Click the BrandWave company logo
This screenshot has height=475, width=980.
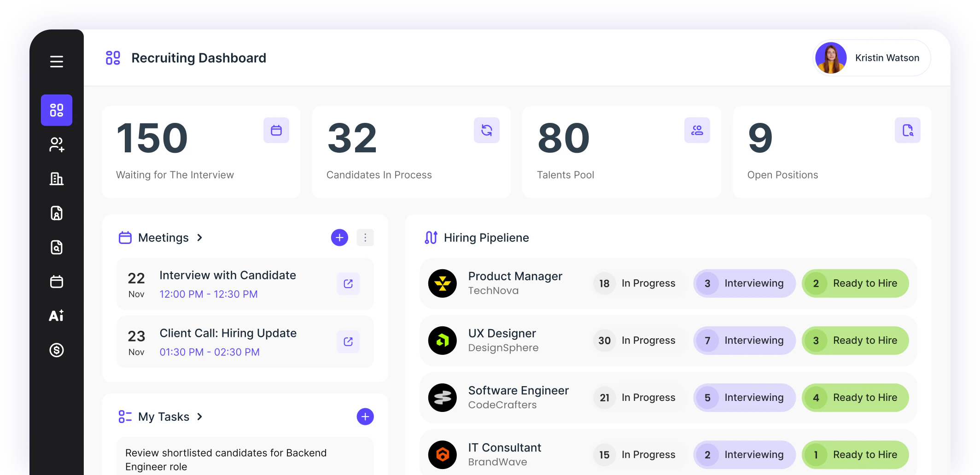(443, 455)
